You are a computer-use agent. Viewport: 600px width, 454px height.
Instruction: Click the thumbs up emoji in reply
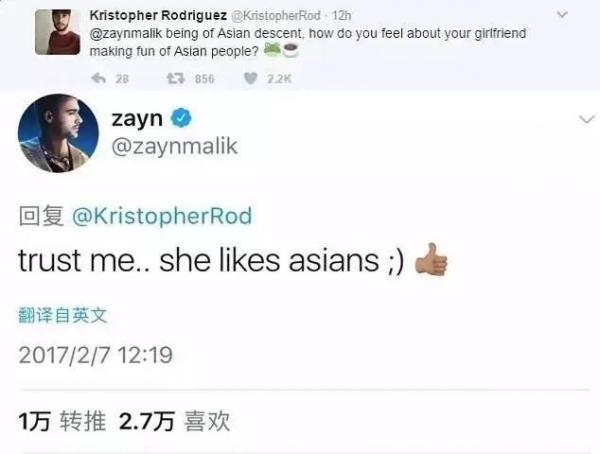[x=431, y=260]
